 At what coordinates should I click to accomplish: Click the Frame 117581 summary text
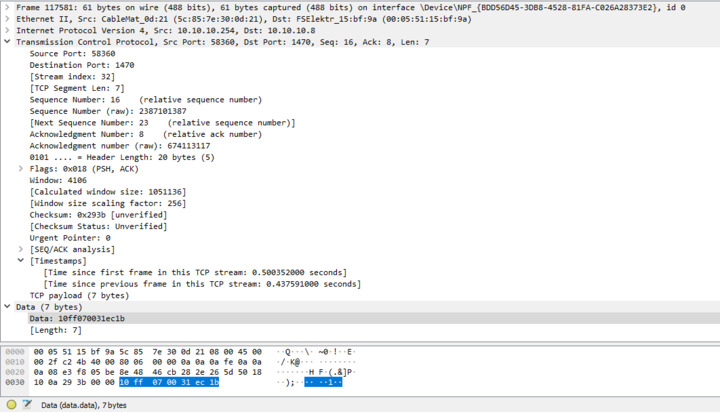tap(351, 7)
